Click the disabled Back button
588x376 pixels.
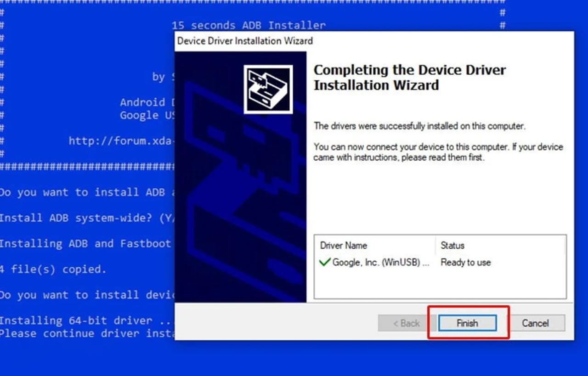click(406, 323)
